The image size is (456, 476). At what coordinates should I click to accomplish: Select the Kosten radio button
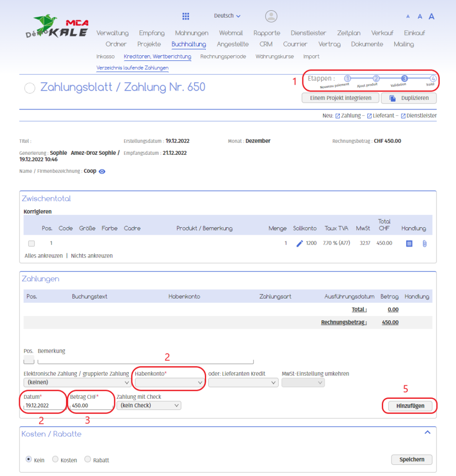tap(55, 459)
